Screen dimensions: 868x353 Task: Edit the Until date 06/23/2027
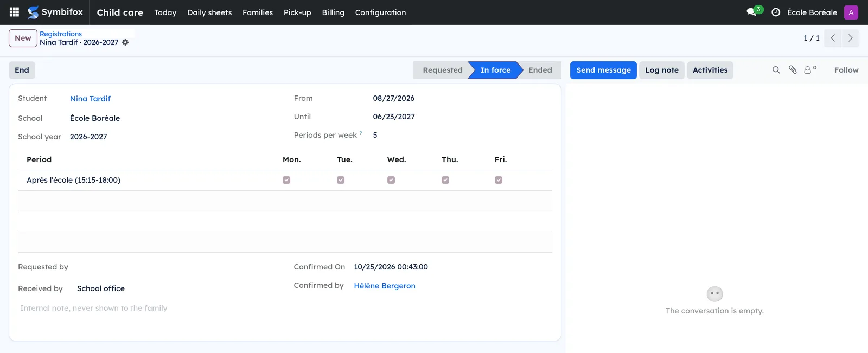coord(394,117)
